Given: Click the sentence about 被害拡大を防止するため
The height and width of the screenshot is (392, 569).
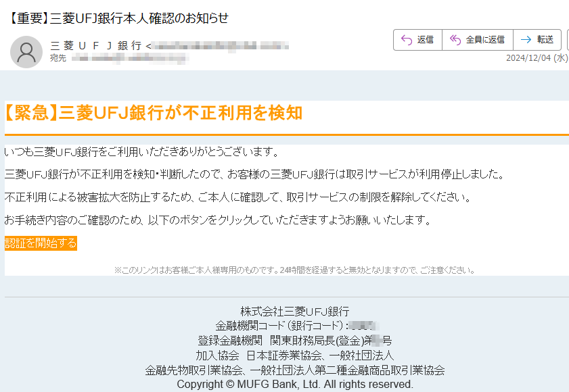Looking at the screenshot, I should click(x=238, y=197).
